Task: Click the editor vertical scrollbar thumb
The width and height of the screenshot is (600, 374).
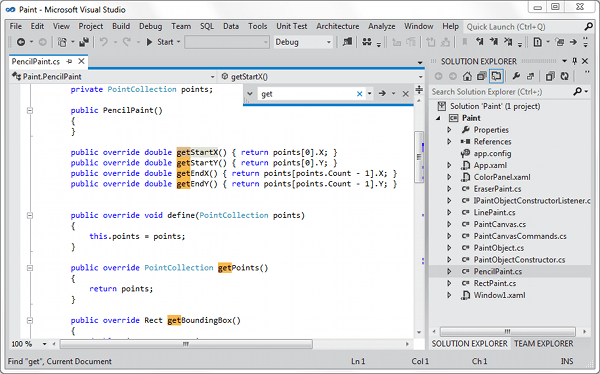Action: [419, 157]
